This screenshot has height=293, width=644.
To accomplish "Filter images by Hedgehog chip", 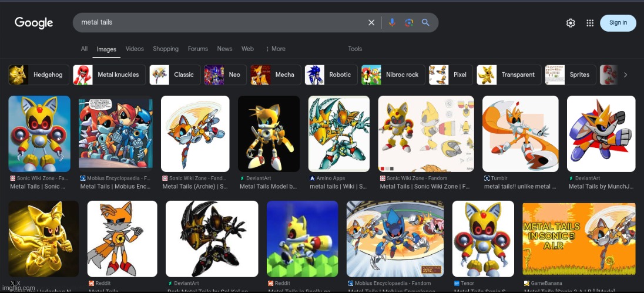I will (x=39, y=75).
